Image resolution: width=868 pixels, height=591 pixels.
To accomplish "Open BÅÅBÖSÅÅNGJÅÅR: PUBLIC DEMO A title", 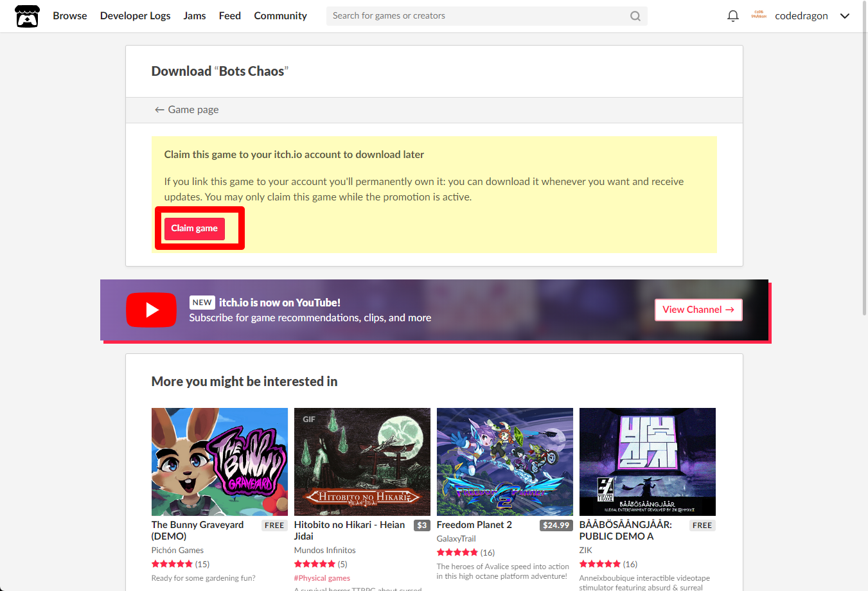I will 626,531.
